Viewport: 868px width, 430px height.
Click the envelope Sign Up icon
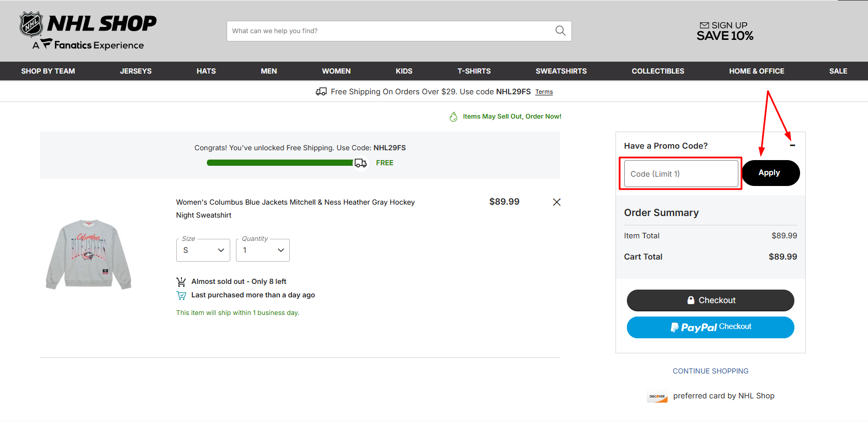click(x=704, y=25)
